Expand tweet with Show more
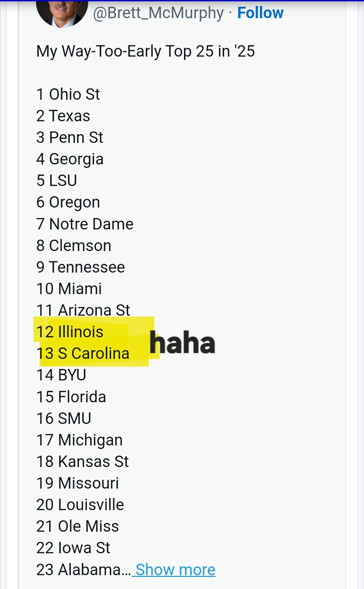 tap(175, 570)
